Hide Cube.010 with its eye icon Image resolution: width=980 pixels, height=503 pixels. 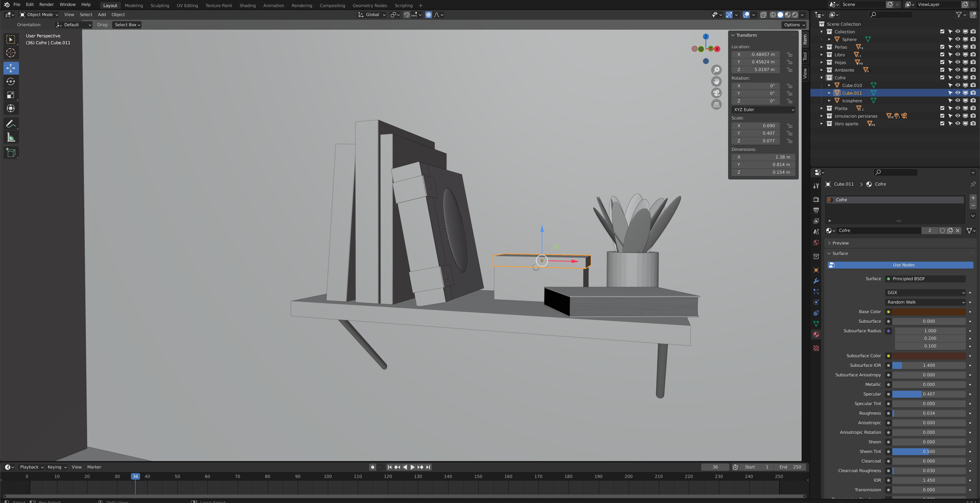pyautogui.click(x=958, y=85)
